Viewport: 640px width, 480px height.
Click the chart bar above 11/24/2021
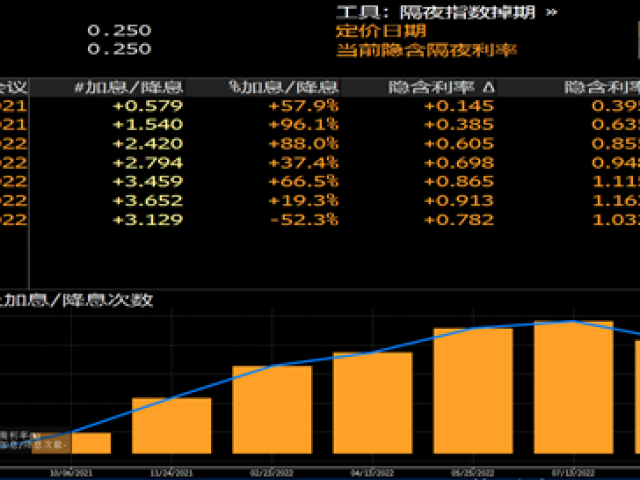pyautogui.click(x=171, y=426)
